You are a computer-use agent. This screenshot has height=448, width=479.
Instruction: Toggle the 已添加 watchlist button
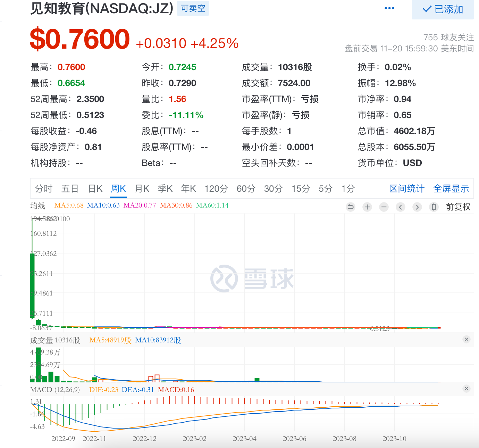point(443,9)
